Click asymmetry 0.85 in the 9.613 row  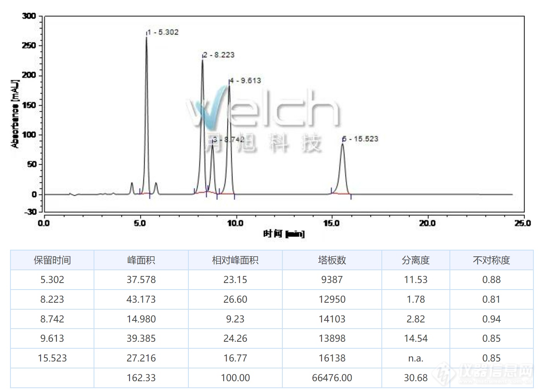(x=491, y=338)
